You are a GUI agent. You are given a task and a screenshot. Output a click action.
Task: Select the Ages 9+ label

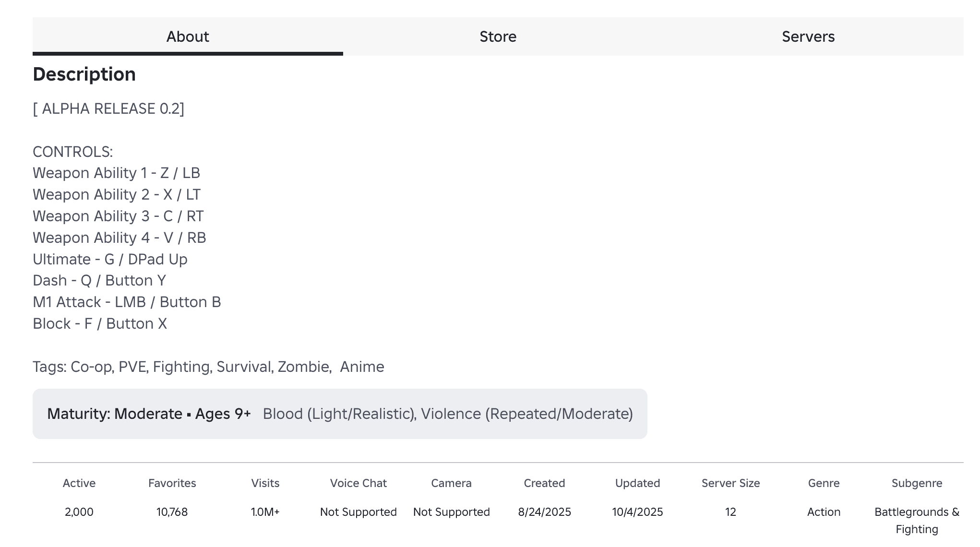coord(224,414)
